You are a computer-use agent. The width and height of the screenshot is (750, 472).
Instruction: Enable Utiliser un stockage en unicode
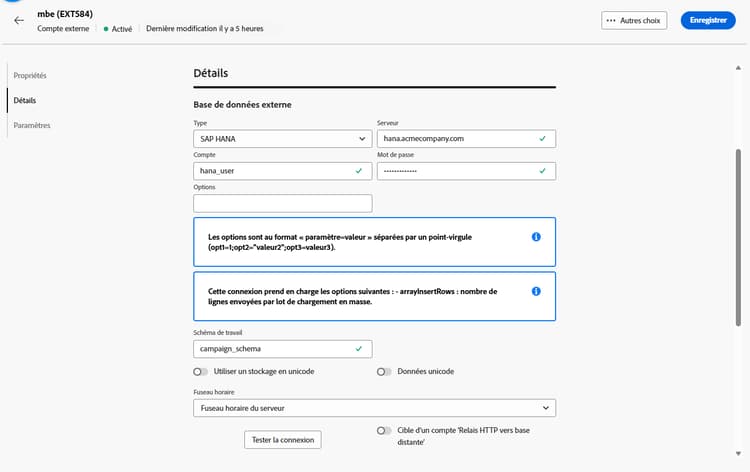pos(200,372)
